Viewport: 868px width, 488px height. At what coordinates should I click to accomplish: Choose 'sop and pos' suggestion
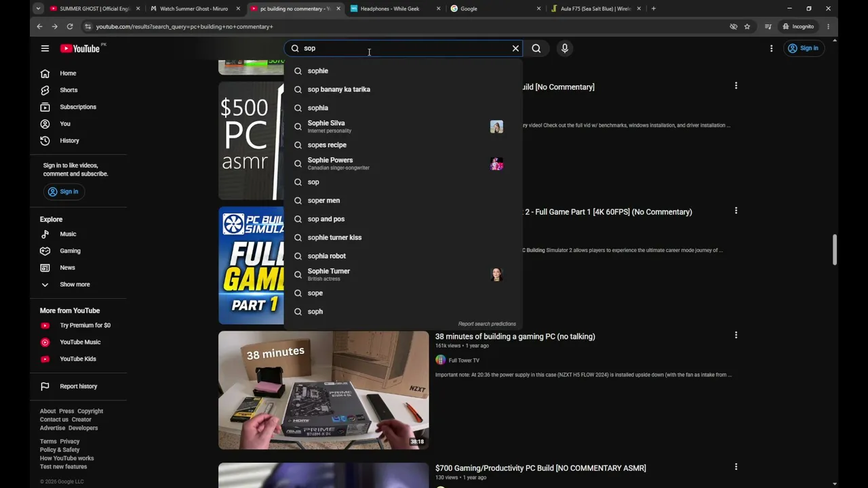click(403, 219)
